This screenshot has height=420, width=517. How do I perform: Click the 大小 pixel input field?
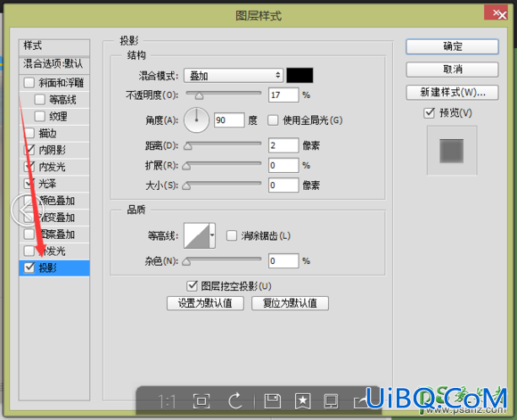(283, 185)
